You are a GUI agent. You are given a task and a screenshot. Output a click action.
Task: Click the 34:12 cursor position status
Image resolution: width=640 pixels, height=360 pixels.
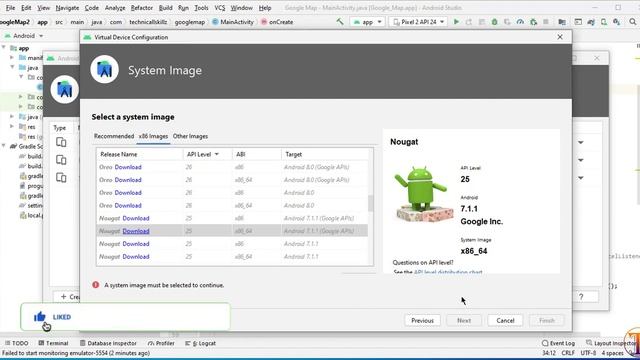pos(549,353)
